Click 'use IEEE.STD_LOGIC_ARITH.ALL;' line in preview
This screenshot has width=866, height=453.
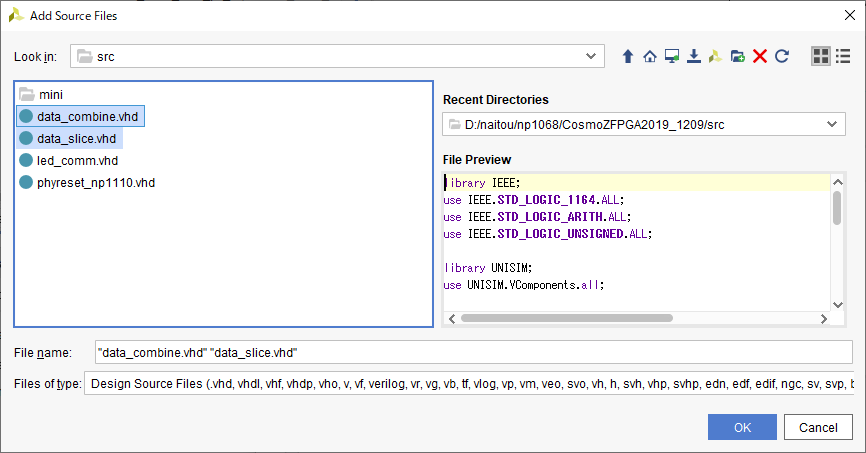[537, 217]
